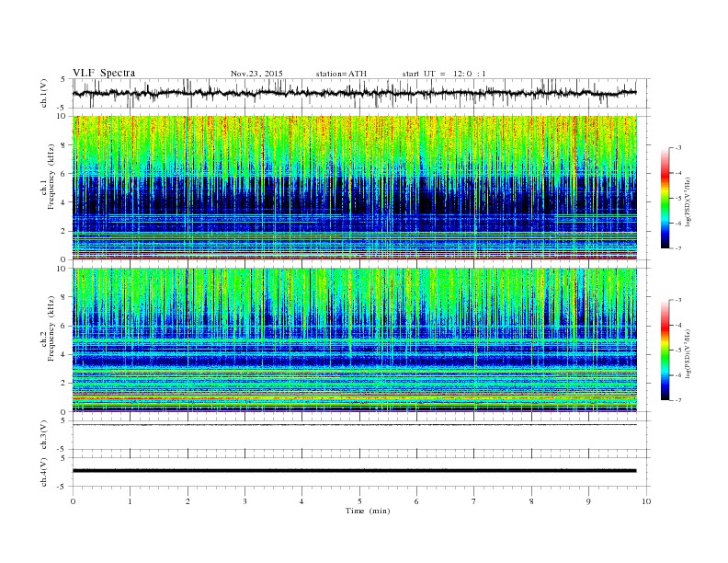The height and width of the screenshot is (563, 728).
Task: Click the "-3" label on ch.1 colorbar
Action: point(677,148)
